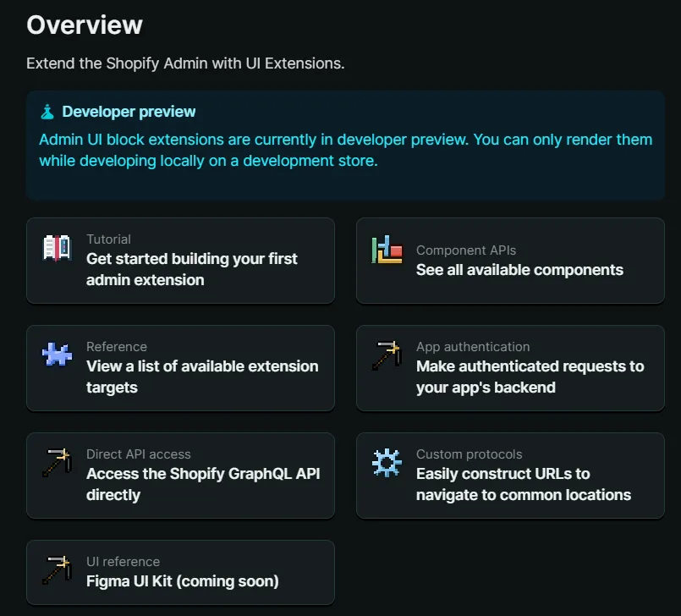The image size is (681, 616).
Task: Select the Custom protocols card
Action: click(x=510, y=475)
